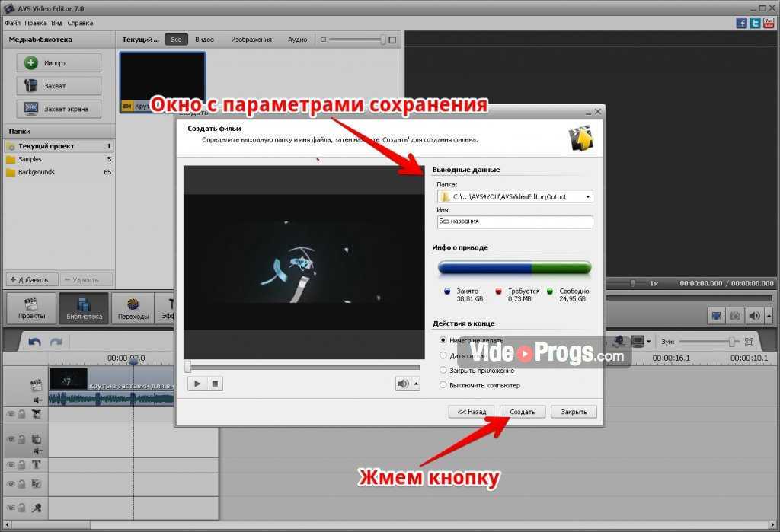780x532 pixels.
Task: Click the Redo arrow in timeline toolbar
Action: pyautogui.click(x=56, y=342)
